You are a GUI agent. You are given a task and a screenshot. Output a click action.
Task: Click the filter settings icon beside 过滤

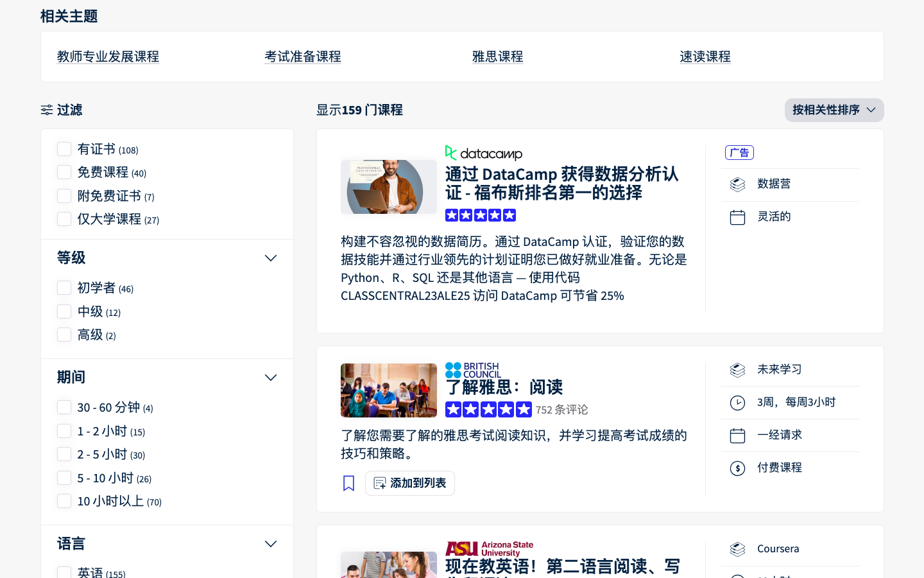tap(47, 110)
